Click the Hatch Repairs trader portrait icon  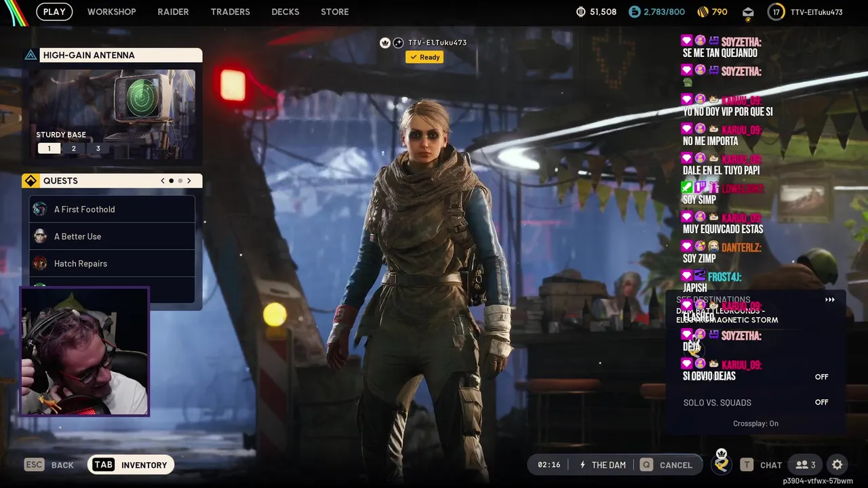click(40, 264)
